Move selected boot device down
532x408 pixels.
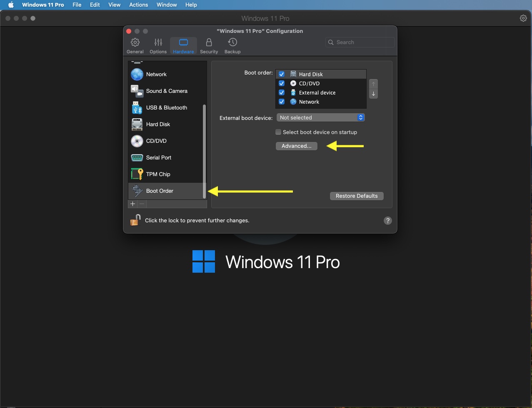pos(373,94)
